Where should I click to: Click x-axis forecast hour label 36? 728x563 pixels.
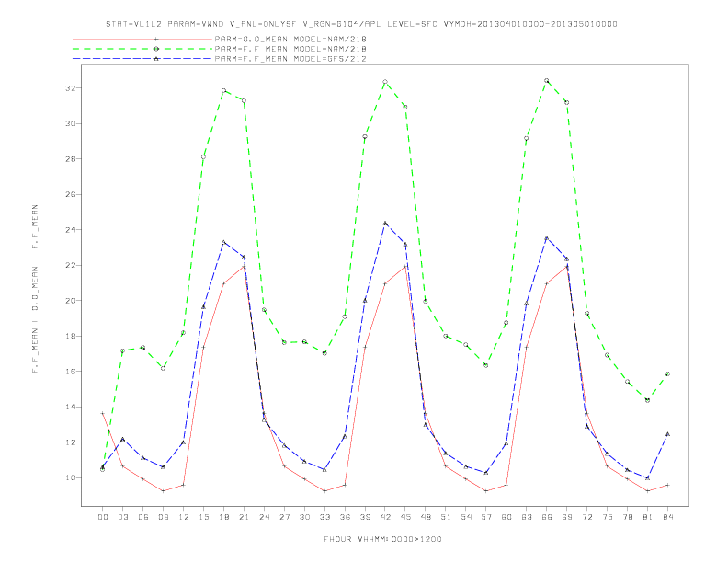(x=345, y=517)
